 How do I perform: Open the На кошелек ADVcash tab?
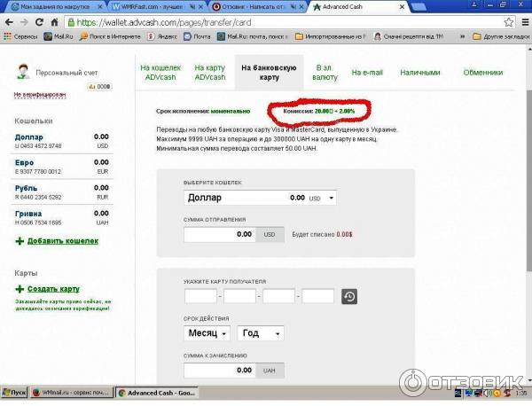[x=160, y=72]
